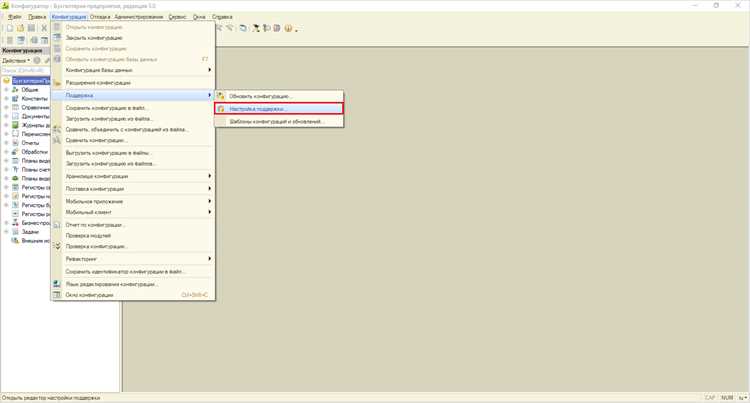Select the Журналы документов green node icon
This screenshot has height=403, width=750.
coord(15,125)
